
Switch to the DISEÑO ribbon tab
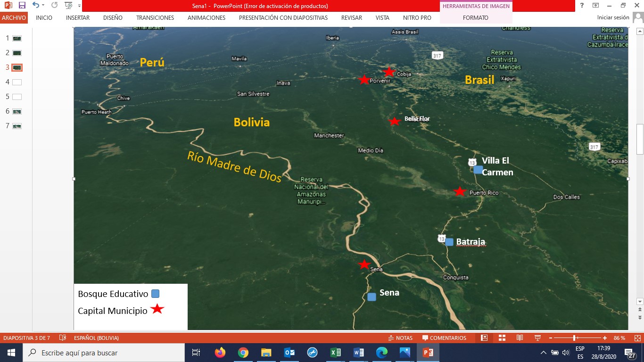click(113, 18)
